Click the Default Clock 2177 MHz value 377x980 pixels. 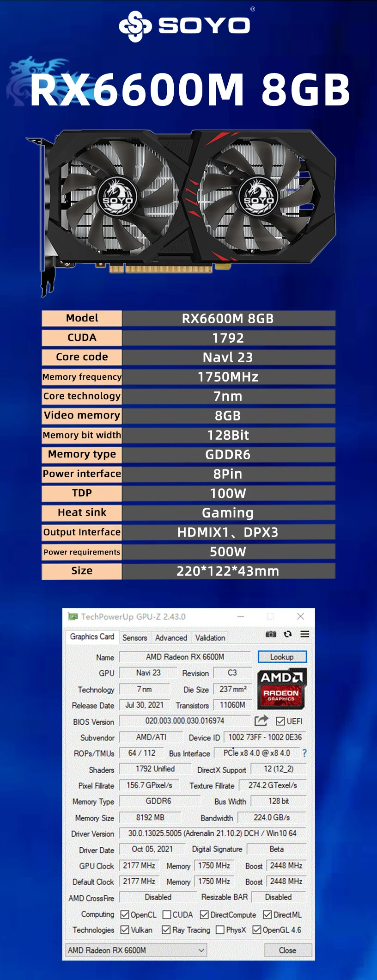click(x=139, y=881)
